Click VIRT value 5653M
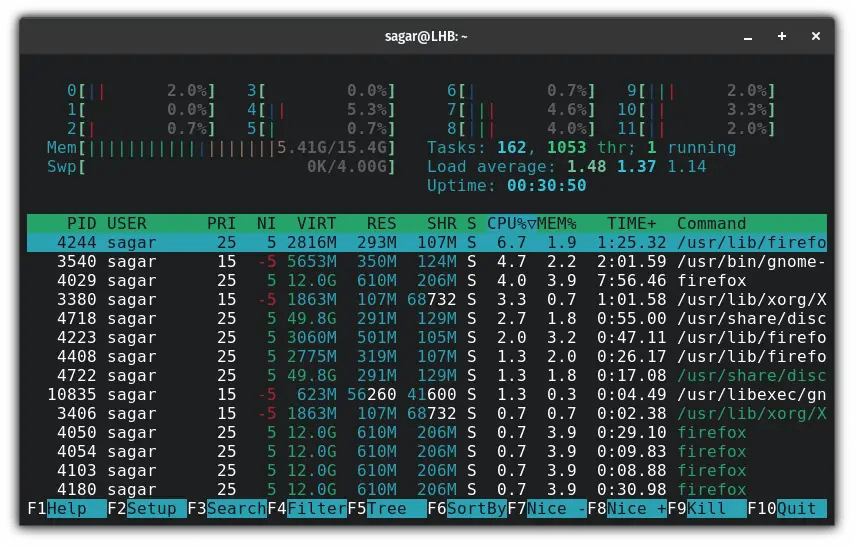Viewport: 856px width, 547px height. click(x=312, y=261)
